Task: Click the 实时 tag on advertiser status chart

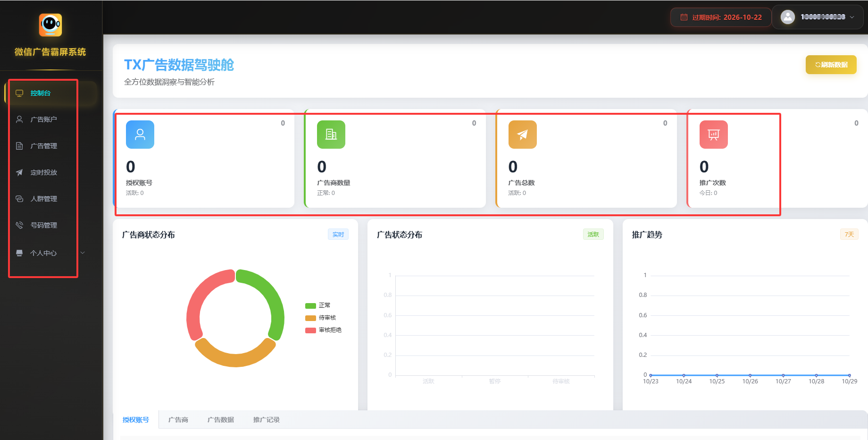Action: pos(338,235)
